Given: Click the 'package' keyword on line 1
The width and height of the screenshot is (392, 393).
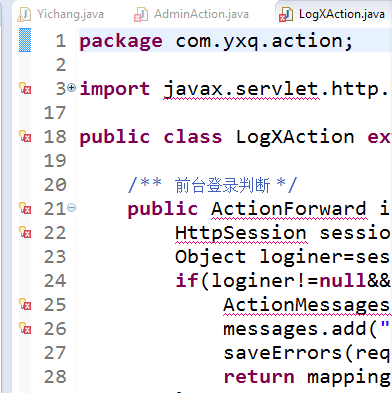Looking at the screenshot, I should [x=121, y=42].
